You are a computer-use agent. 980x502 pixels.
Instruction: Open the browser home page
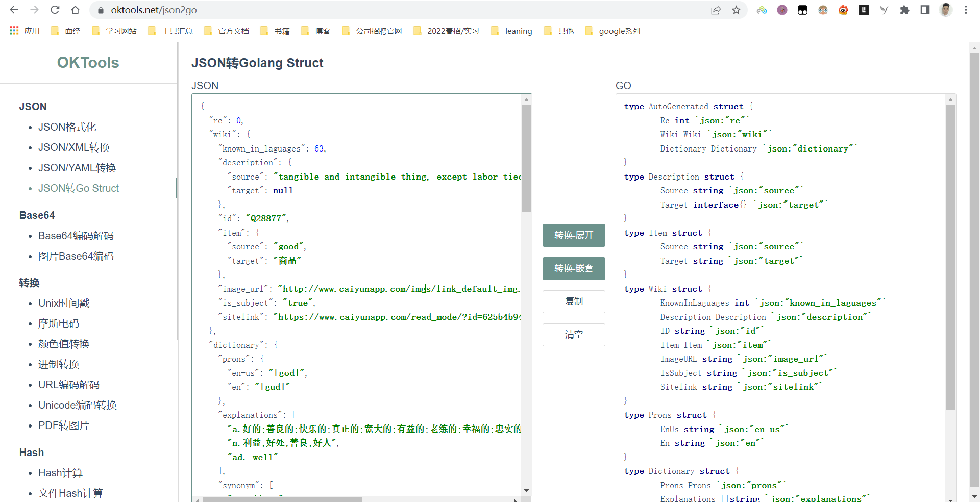[x=76, y=10]
